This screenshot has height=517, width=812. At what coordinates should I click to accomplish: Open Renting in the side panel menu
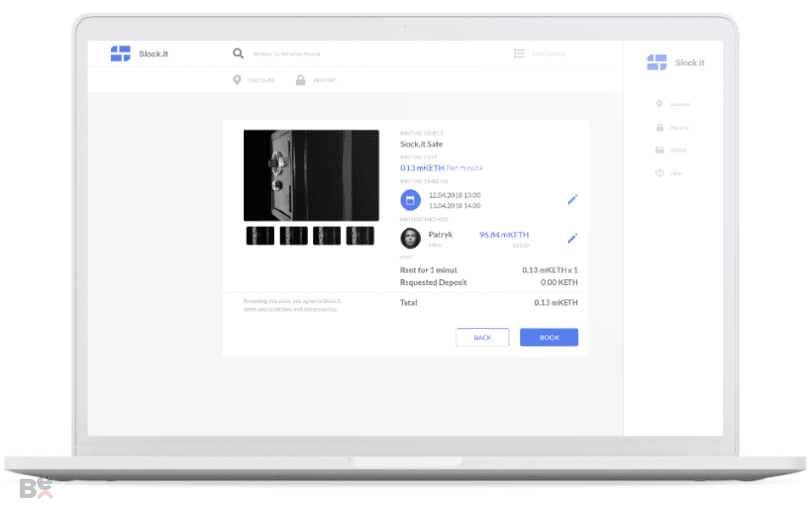679,128
